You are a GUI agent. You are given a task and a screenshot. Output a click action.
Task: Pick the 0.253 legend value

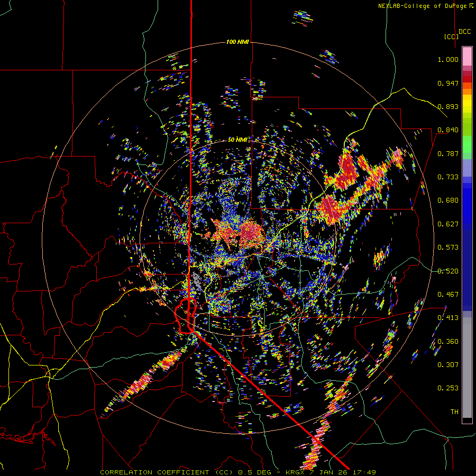point(448,388)
